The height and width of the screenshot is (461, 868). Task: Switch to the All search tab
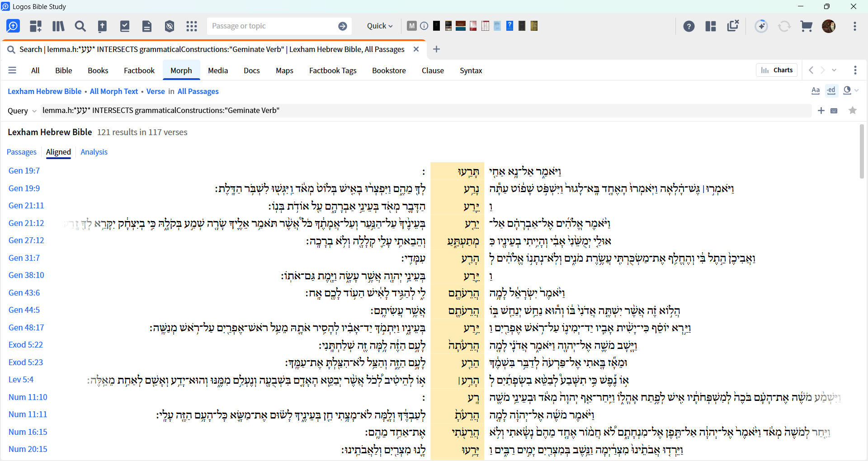(35, 71)
